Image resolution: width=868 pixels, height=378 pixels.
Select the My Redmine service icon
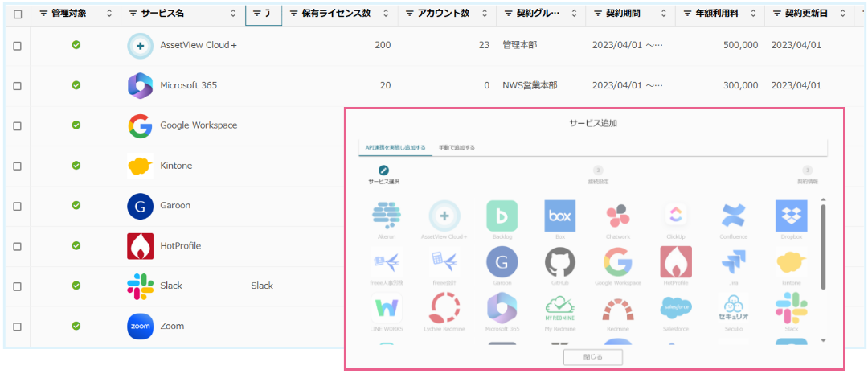click(x=560, y=308)
